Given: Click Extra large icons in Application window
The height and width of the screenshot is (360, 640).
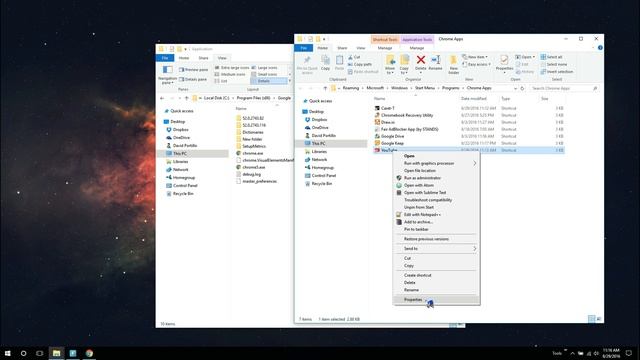Looking at the screenshot, I should click(232, 68).
